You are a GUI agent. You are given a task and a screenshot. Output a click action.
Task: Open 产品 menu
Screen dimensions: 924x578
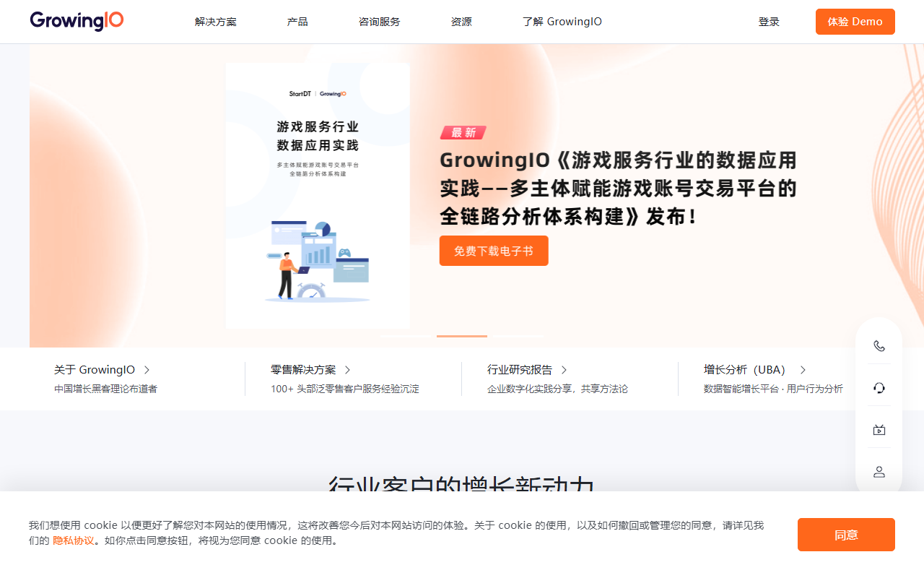297,22
